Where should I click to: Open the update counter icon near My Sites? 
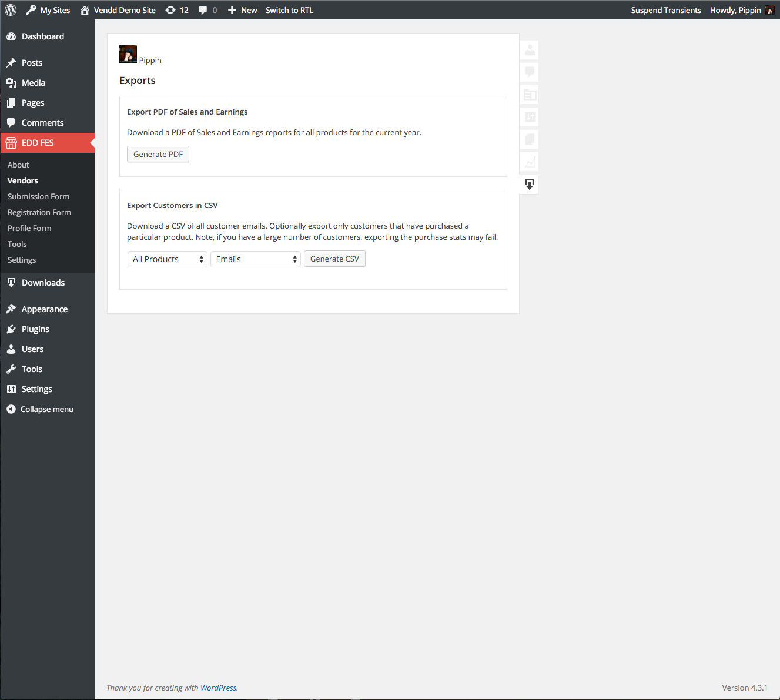tap(176, 9)
